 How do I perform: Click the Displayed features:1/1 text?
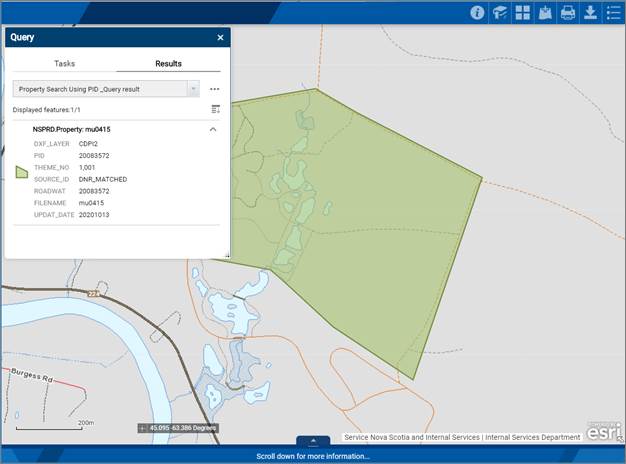coord(46,110)
